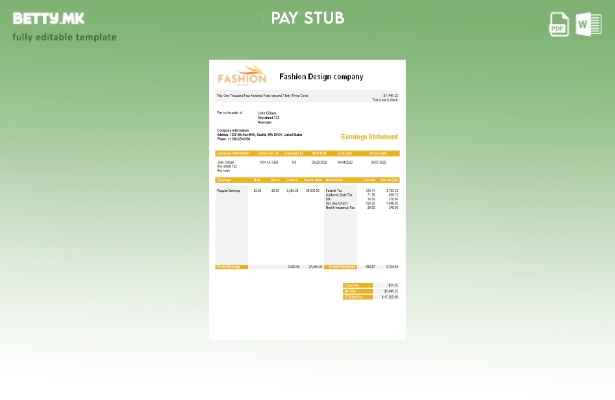The width and height of the screenshot is (615, 400).
Task: Click the Employee Information yellow header bar
Action: coord(233,154)
